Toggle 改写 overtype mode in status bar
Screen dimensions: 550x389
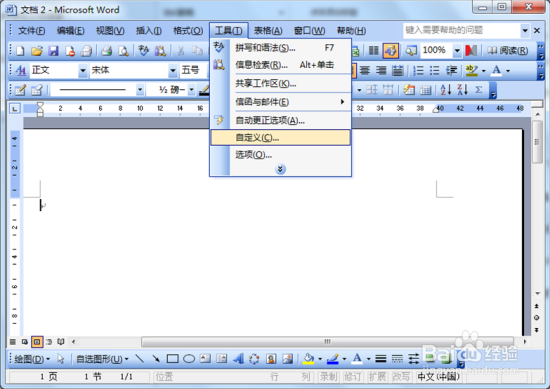pos(401,377)
